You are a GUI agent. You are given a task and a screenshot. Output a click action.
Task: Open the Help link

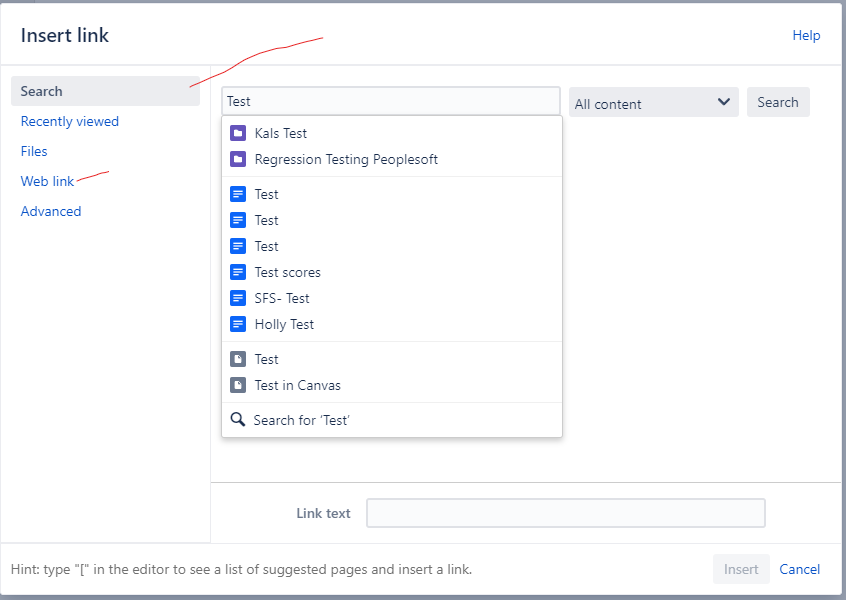click(806, 35)
